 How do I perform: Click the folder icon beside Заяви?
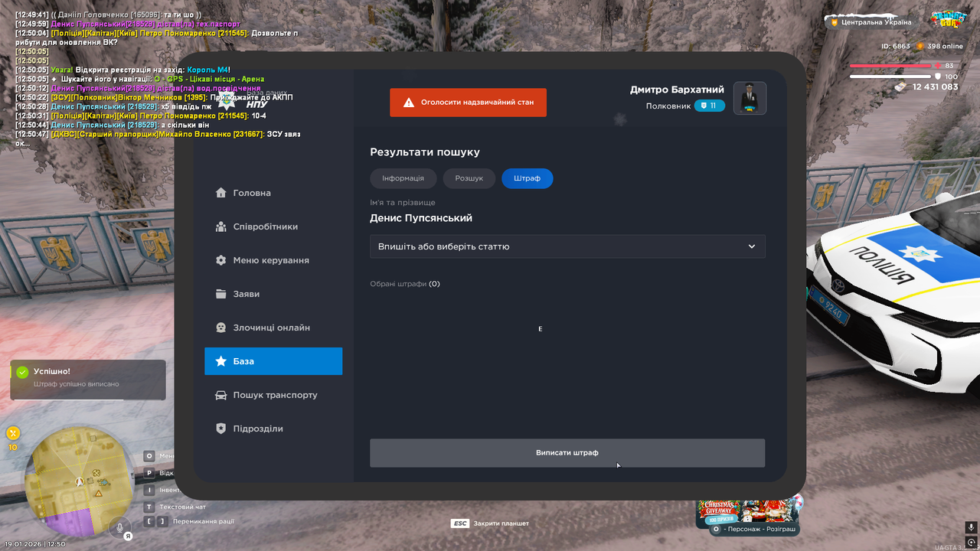click(x=220, y=294)
